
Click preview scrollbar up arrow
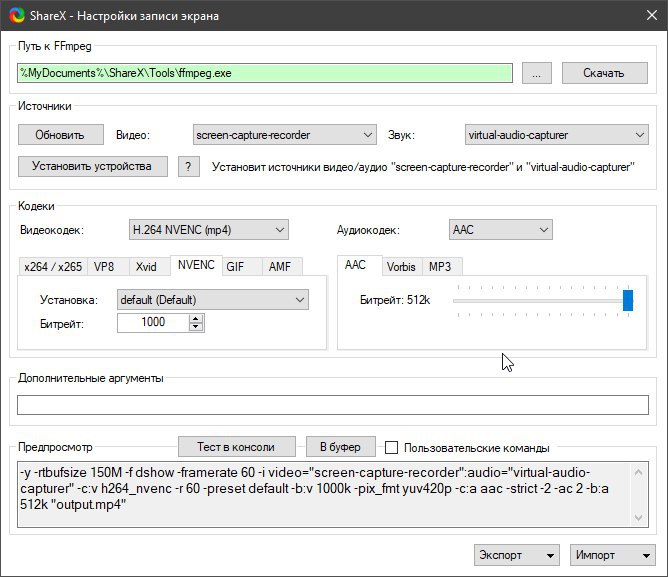click(x=639, y=472)
